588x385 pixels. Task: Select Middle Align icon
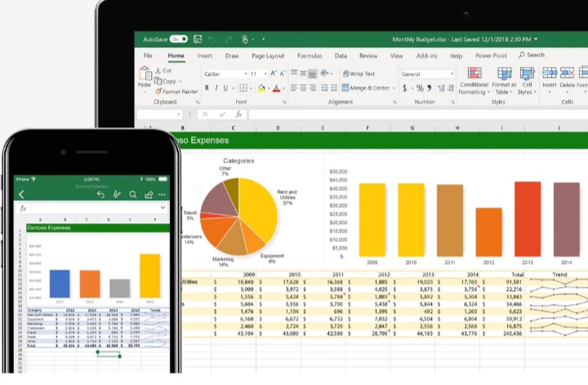pos(303,74)
